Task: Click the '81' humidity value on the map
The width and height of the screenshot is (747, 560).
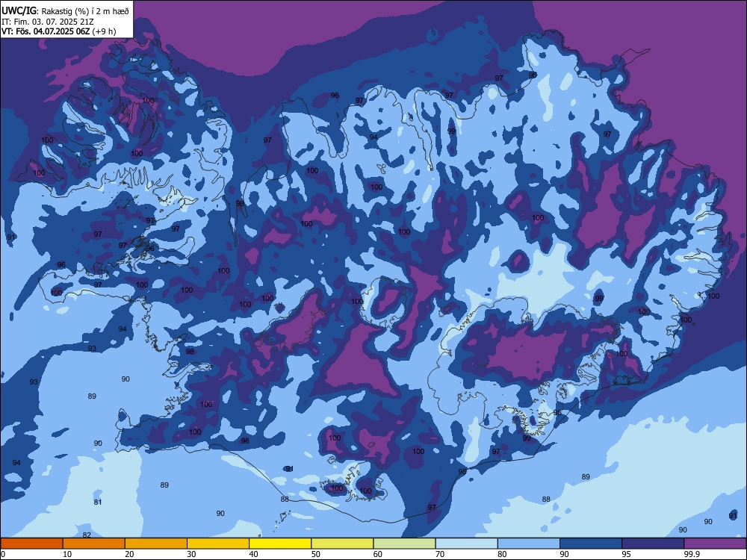Action: pyautogui.click(x=98, y=502)
